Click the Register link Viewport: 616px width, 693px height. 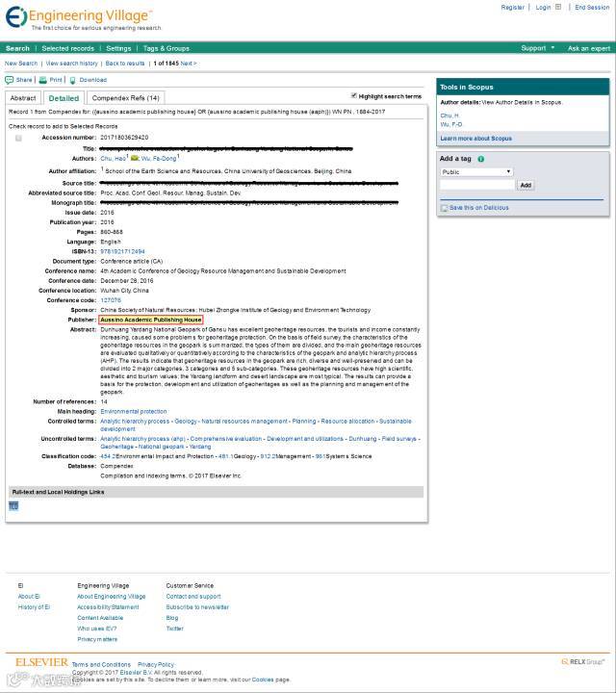click(512, 7)
